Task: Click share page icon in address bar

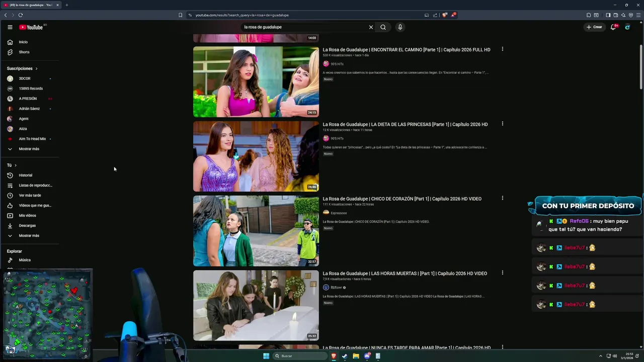Action: coord(435,15)
